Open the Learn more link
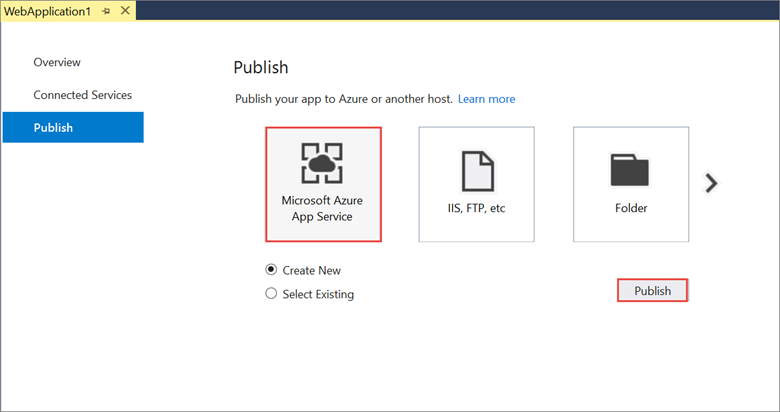This screenshot has width=780, height=412. [487, 99]
